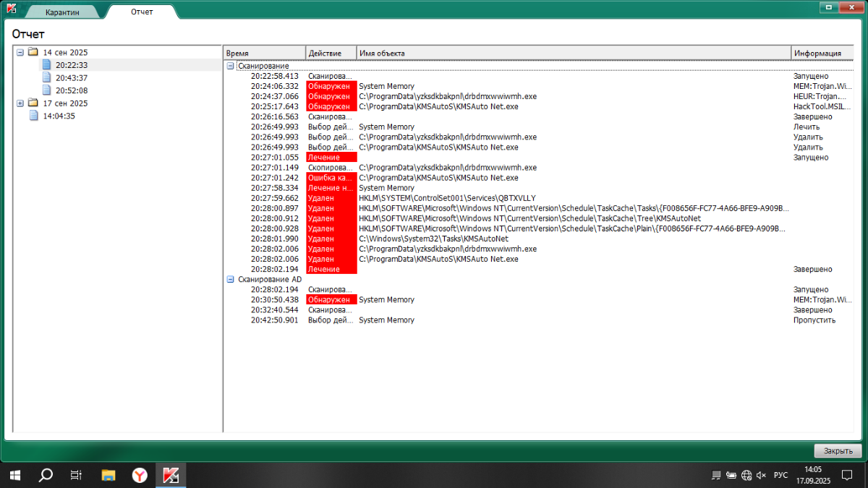
Task: Collapse the Сканирование AD group
Action: pyautogui.click(x=231, y=279)
